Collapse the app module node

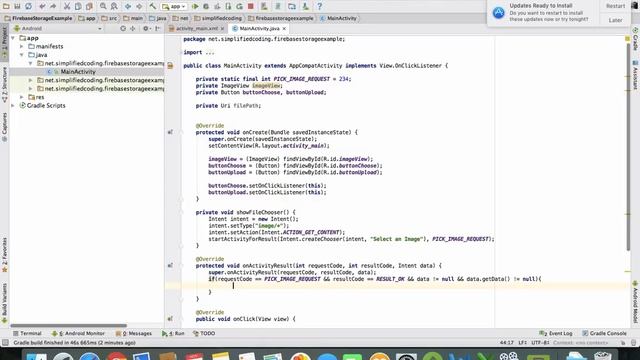[13, 38]
